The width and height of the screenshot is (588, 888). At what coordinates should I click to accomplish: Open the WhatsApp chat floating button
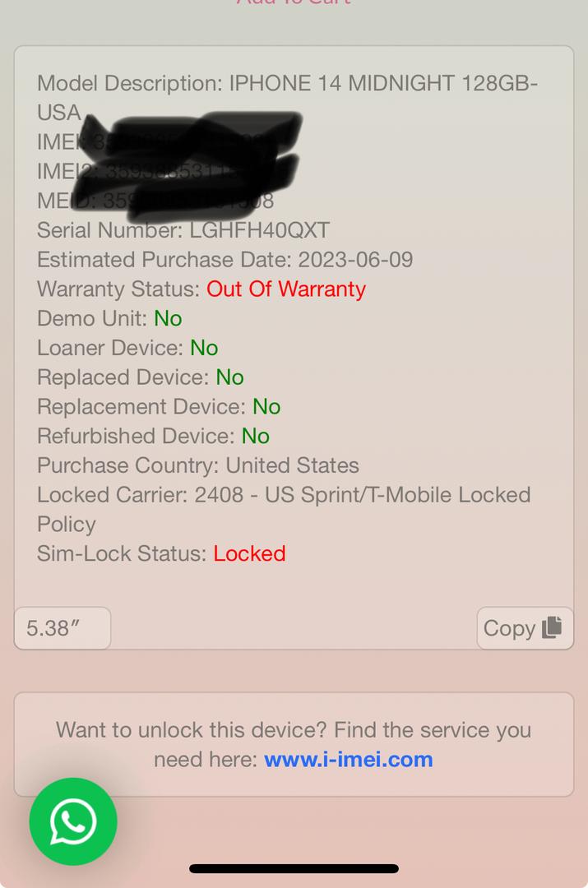pos(73,821)
